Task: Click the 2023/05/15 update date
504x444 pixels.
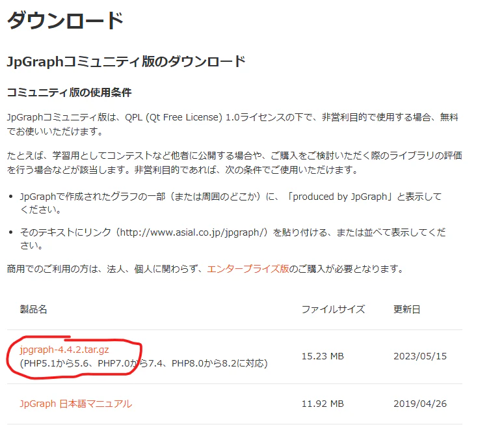Action: (420, 356)
